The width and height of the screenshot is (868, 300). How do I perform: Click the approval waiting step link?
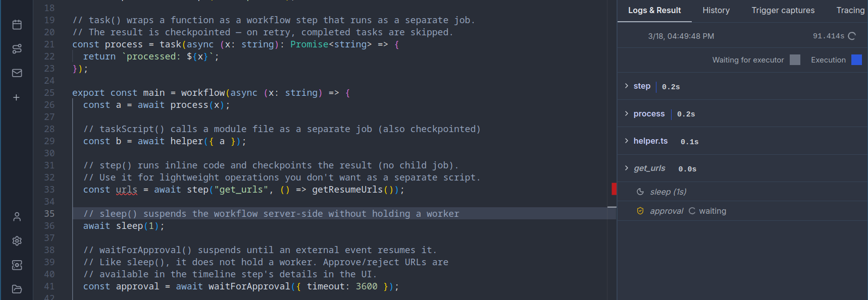(666, 211)
